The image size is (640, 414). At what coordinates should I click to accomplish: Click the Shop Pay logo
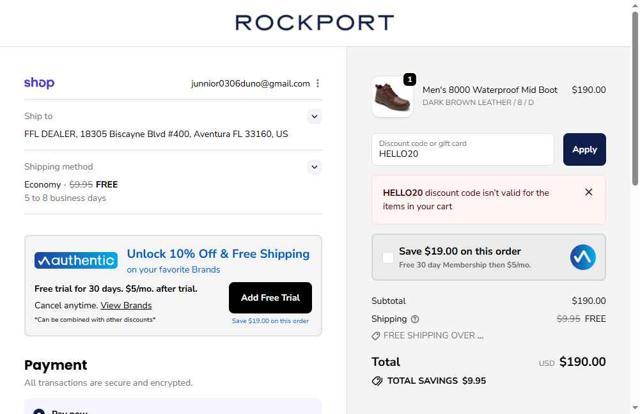[39, 83]
